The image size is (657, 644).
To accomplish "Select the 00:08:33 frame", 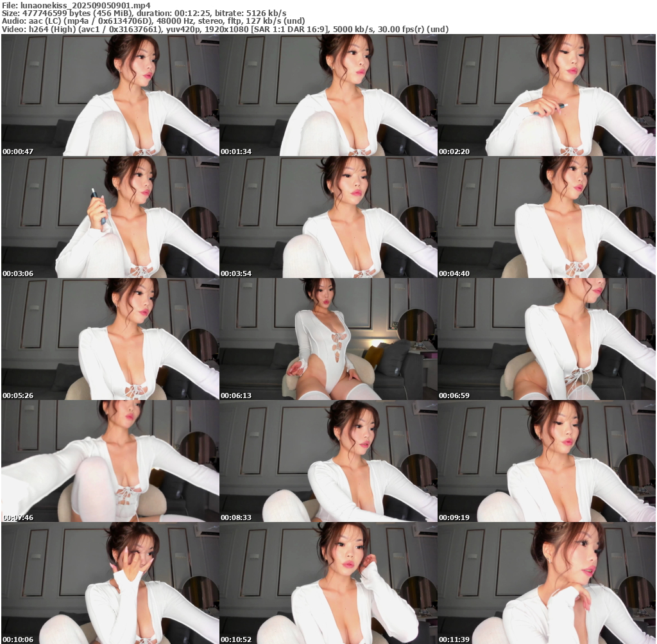I will coord(328,461).
